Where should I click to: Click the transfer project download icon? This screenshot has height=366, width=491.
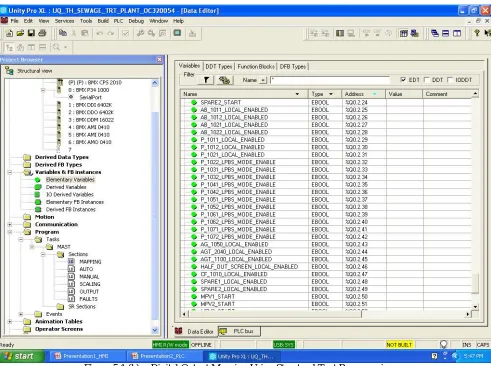tap(192, 33)
